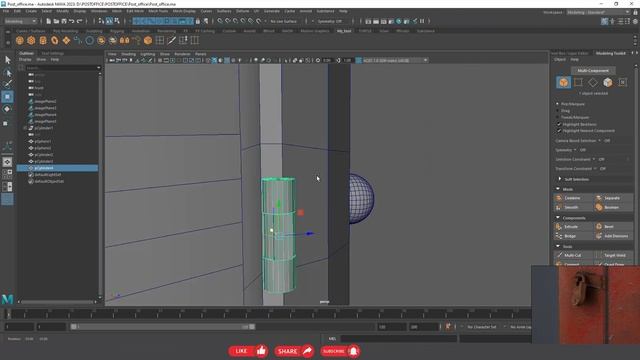Viewport: 640px width, 360px height.
Task: Toggle Highlight Backfaces checkbox
Action: coord(559,124)
